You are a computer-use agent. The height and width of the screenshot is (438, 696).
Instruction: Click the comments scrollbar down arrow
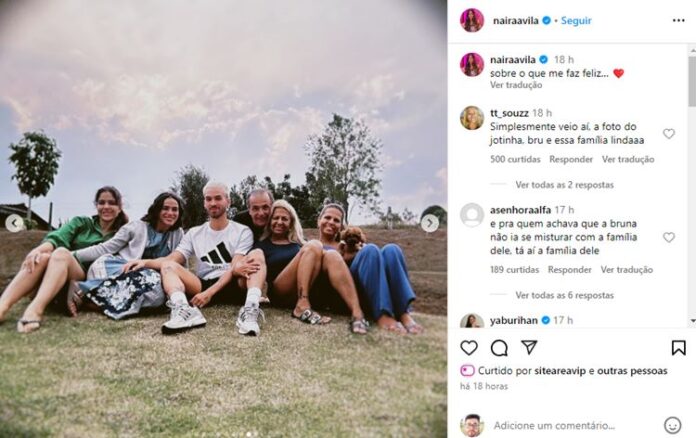point(692,320)
